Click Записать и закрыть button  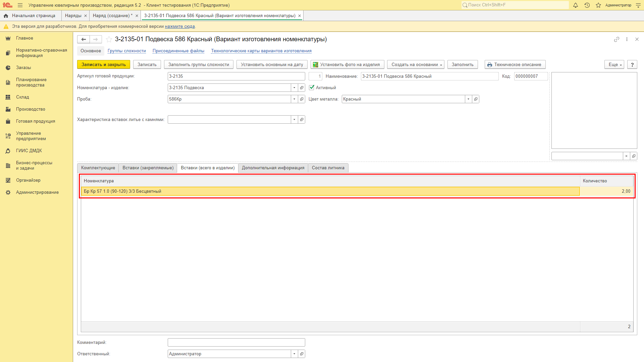click(104, 65)
